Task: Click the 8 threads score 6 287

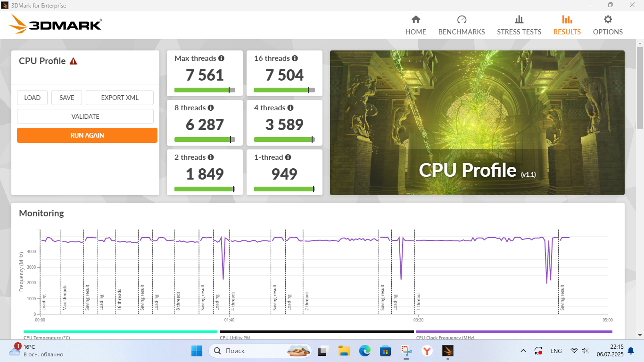Action: [205, 125]
